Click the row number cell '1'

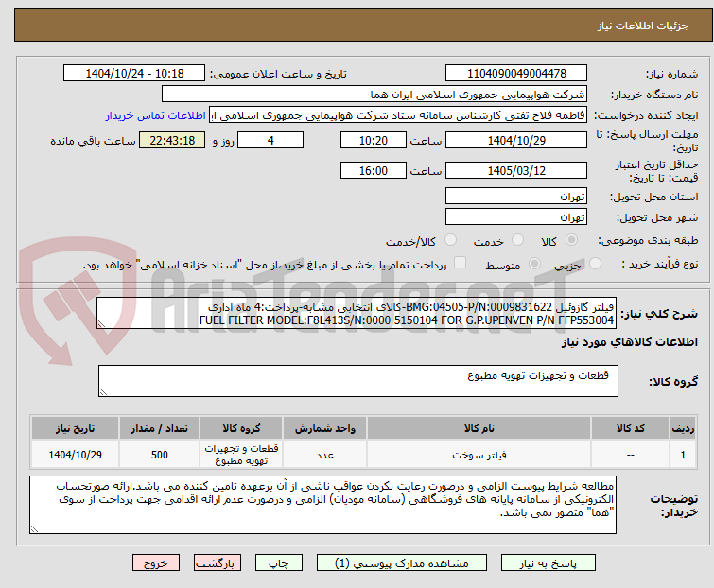coord(683,455)
